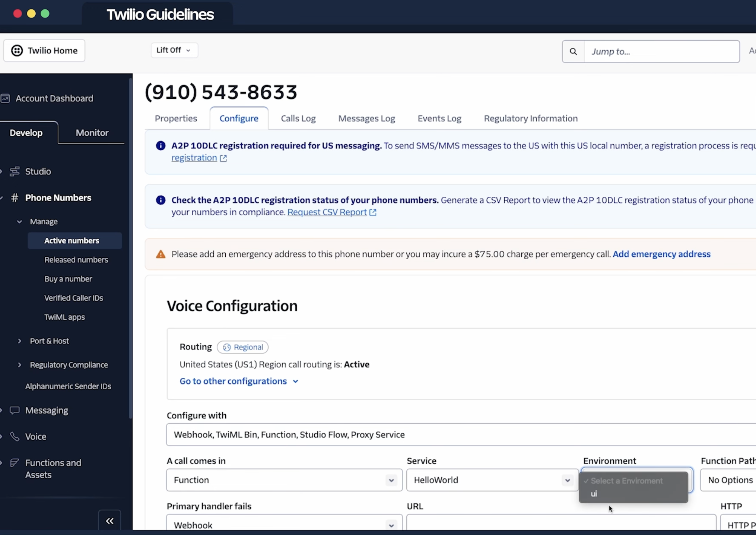The width and height of the screenshot is (756, 535).
Task: Click the Functions and Assets icon
Action: (x=15, y=463)
